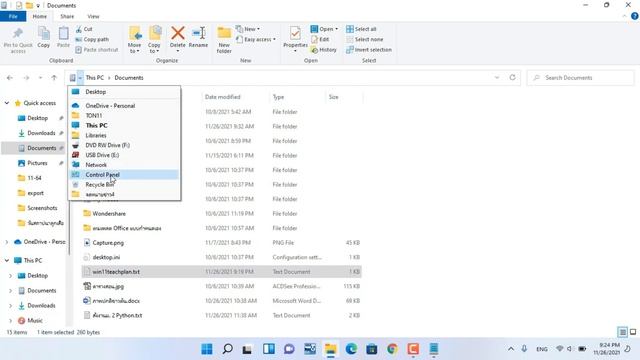Screen dimensions: 640x360
Task: Sort by Size column header
Action: tap(333, 97)
